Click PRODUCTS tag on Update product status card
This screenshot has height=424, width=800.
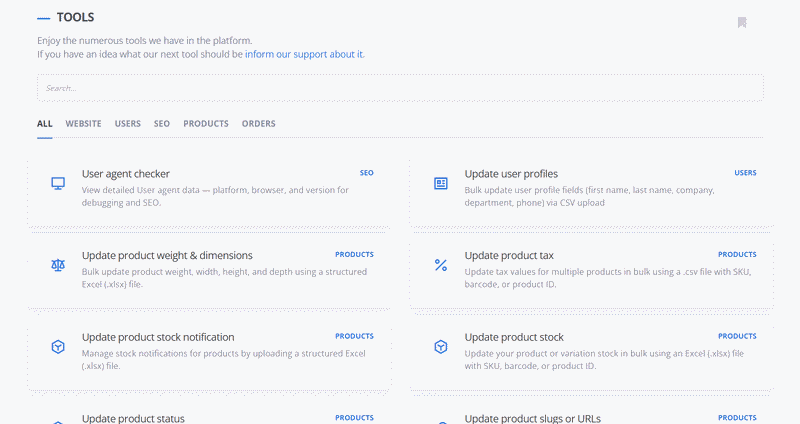click(x=354, y=418)
